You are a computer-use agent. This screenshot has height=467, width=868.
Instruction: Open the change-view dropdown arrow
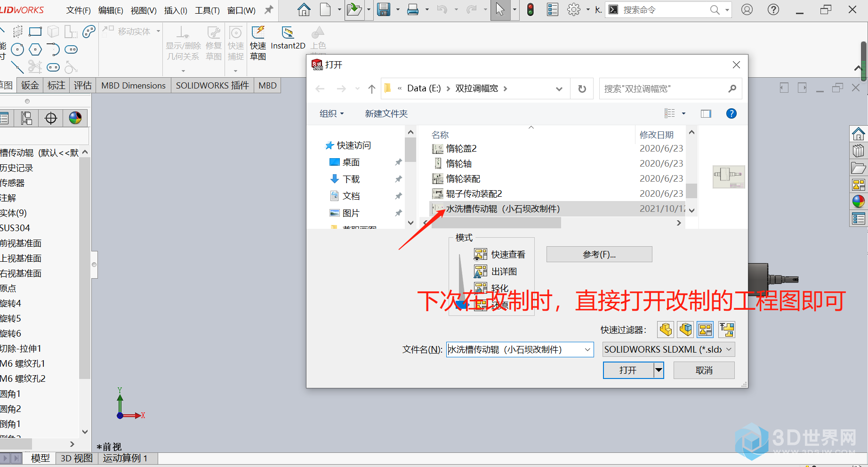click(x=683, y=113)
